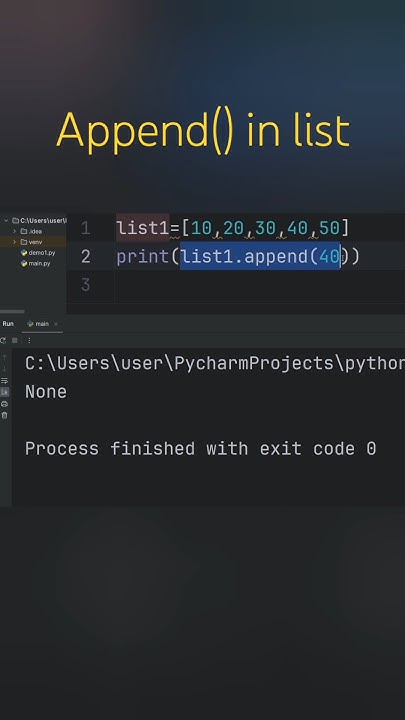Click line number 2 in gutter
This screenshot has width=405, height=720.
click(85, 257)
